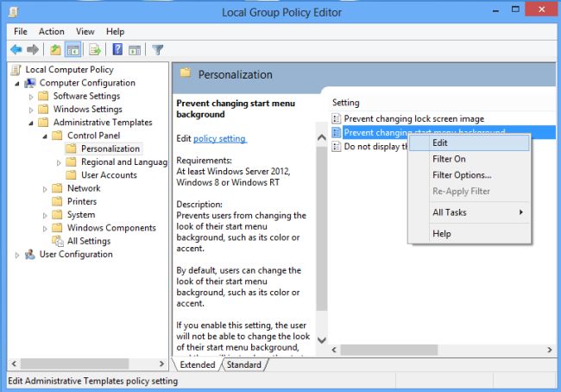Screen dimensions: 561x392
Task: Toggle the Show/Hide Console Tree icon
Action: [72, 50]
